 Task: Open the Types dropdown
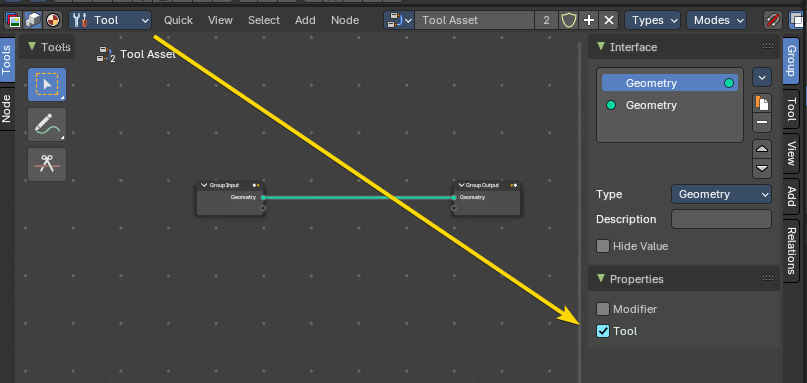click(x=653, y=21)
